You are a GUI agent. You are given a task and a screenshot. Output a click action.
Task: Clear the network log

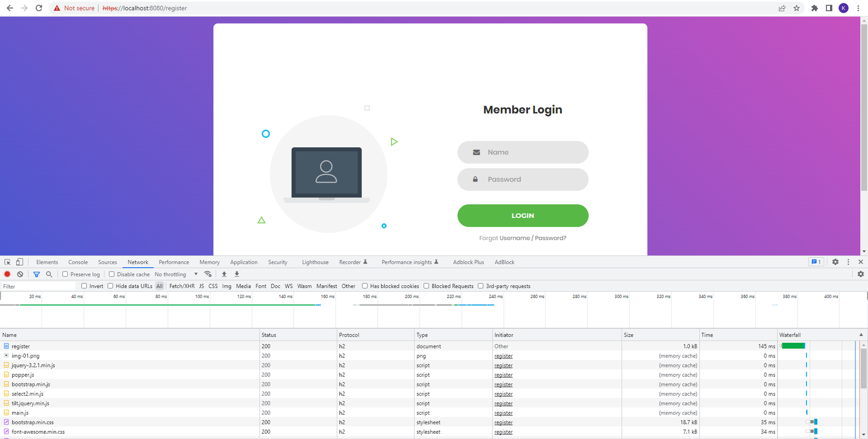(20, 274)
